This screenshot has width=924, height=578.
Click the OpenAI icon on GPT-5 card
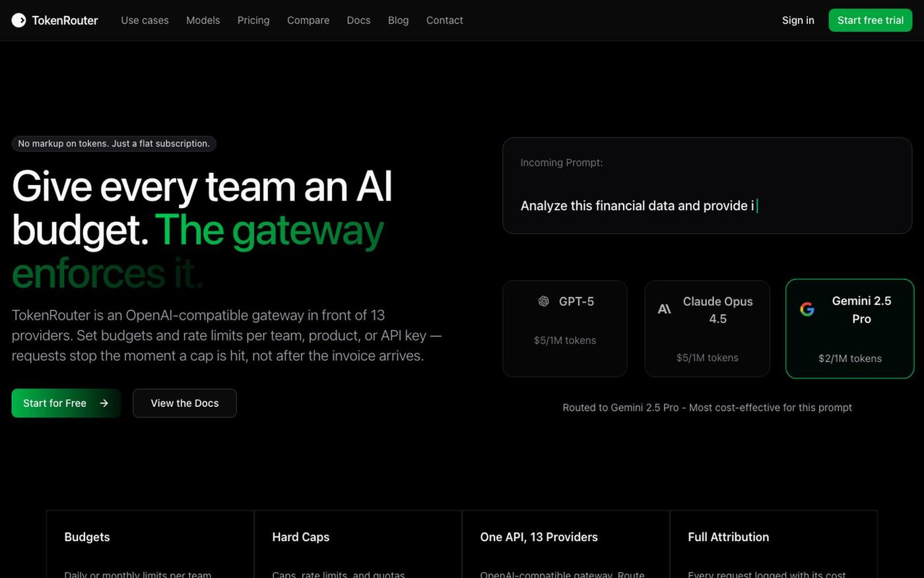click(x=544, y=301)
